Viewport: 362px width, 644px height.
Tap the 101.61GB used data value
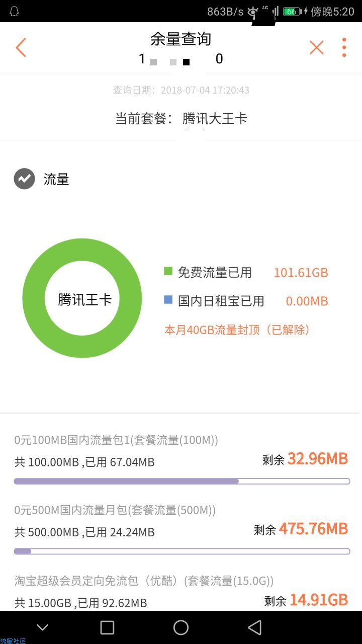click(x=301, y=273)
